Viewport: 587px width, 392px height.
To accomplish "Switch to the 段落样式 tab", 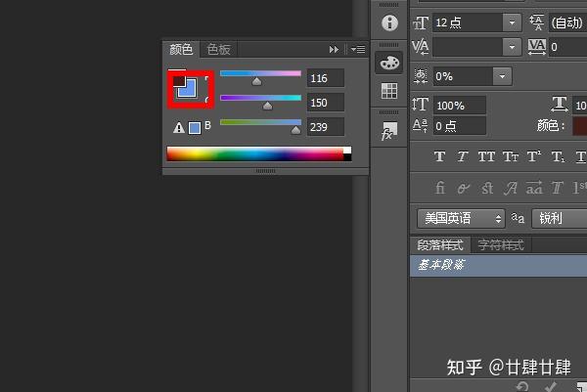I will [x=440, y=245].
